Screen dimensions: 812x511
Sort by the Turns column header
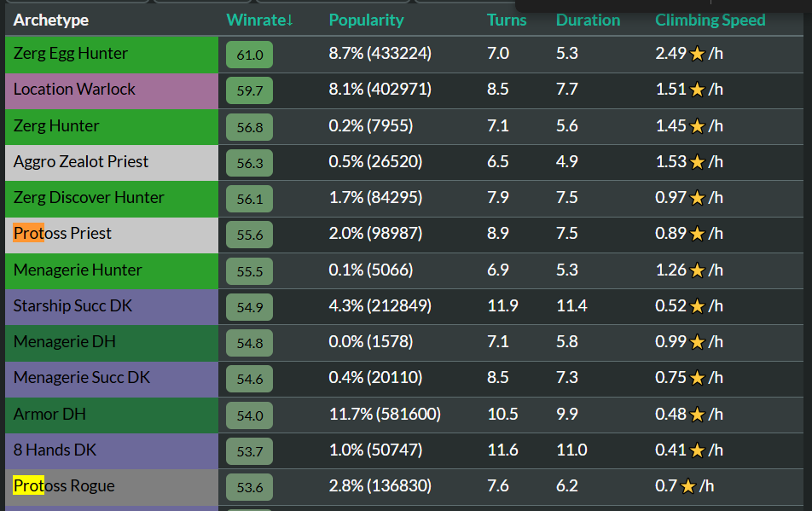tap(507, 20)
